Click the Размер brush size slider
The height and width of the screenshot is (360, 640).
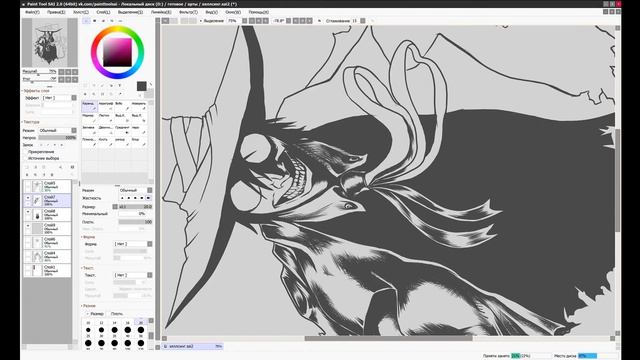[135, 207]
